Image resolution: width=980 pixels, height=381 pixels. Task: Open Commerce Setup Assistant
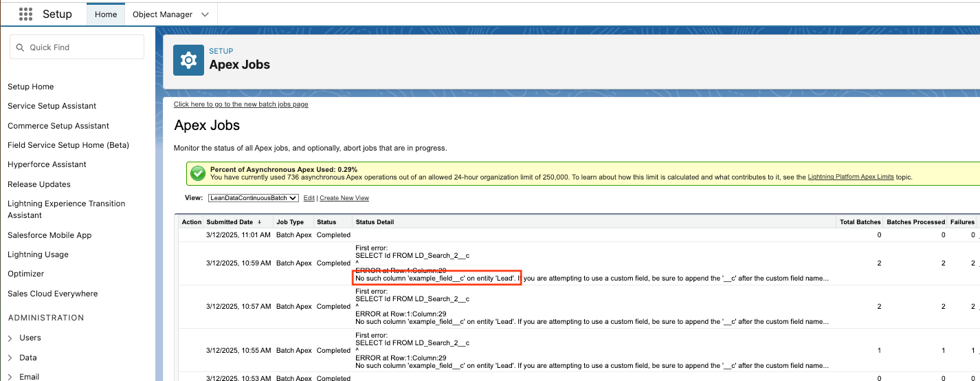click(x=58, y=126)
